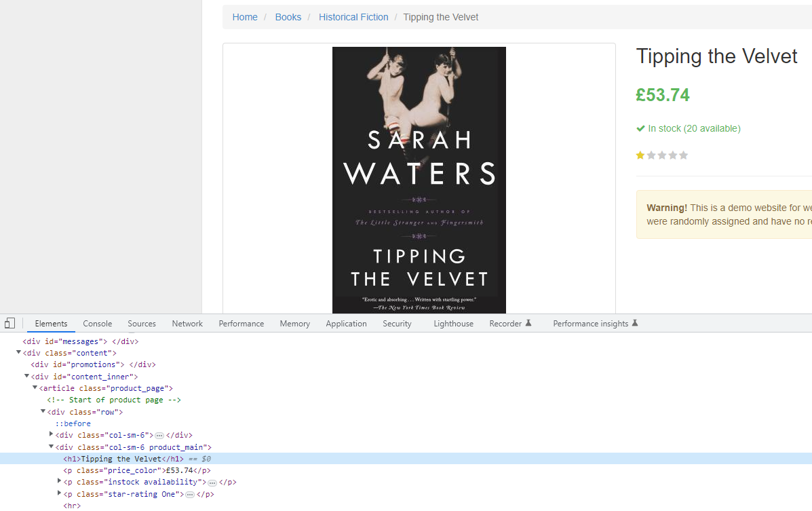Click the ellipsis badge in col-sm-6 div
This screenshot has width=812, height=511.
pyautogui.click(x=159, y=436)
